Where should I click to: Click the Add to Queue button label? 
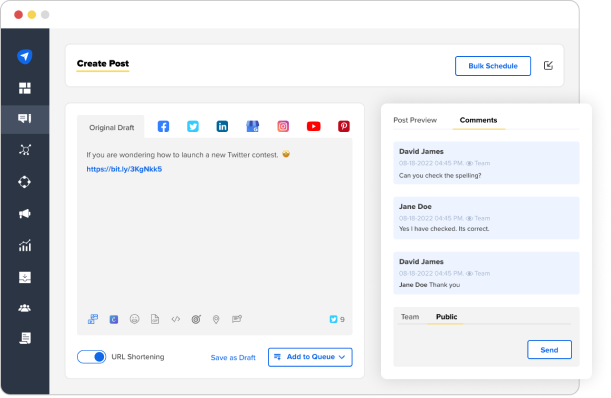311,357
